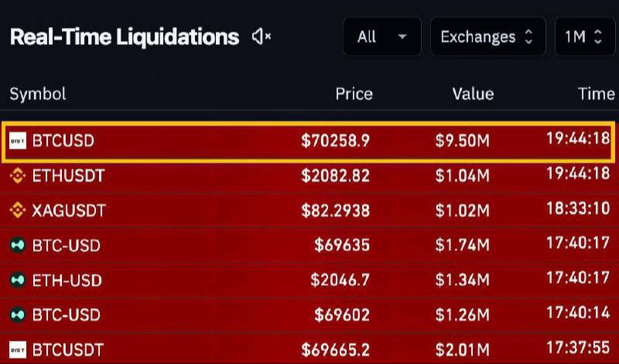Sort by the Price column header

click(x=354, y=94)
